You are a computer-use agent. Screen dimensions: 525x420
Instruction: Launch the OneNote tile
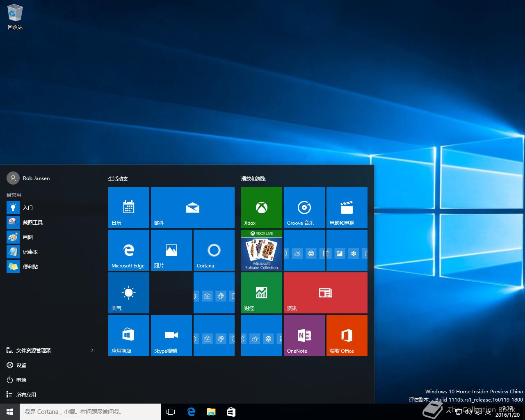pos(304,336)
